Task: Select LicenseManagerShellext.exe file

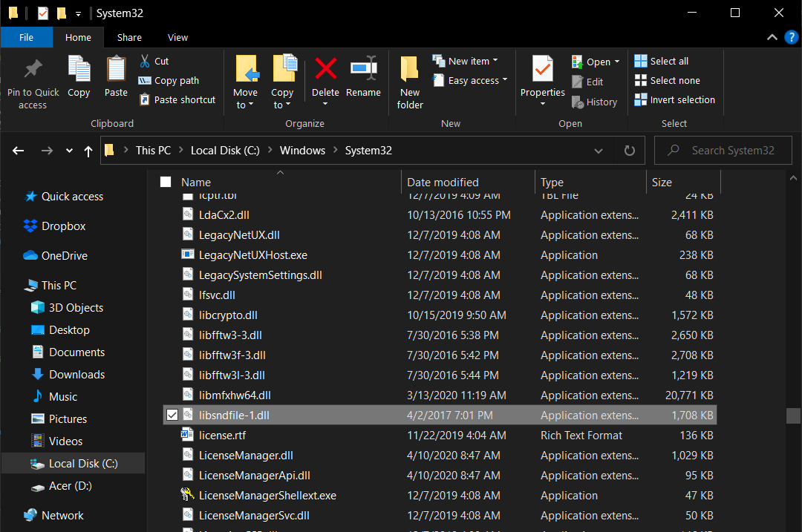Action: pos(440,495)
